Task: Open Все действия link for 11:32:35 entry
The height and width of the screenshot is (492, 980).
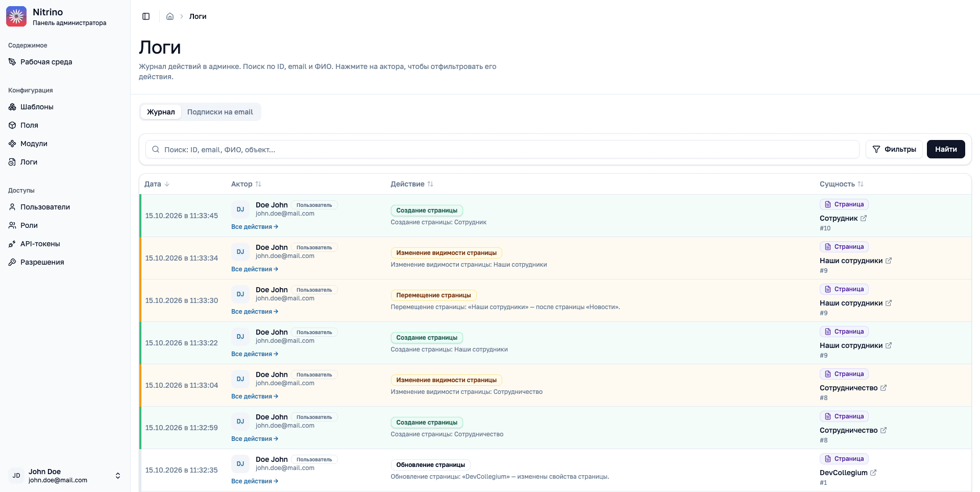Action: coord(255,481)
